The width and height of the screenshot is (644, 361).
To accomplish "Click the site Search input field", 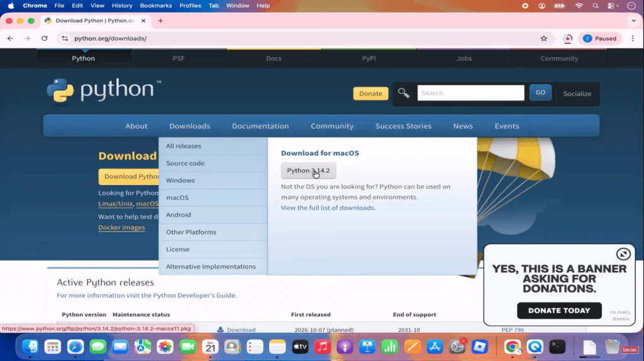I will [x=470, y=93].
